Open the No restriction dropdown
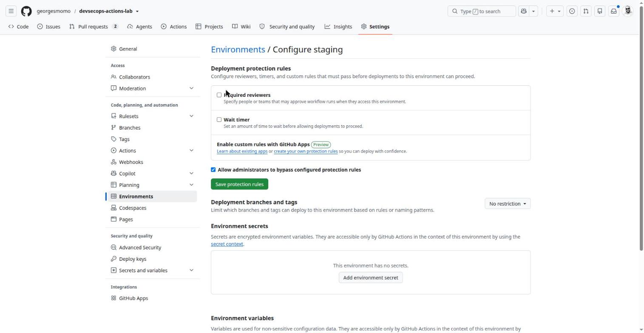This screenshot has height=333, width=644. pos(508,204)
